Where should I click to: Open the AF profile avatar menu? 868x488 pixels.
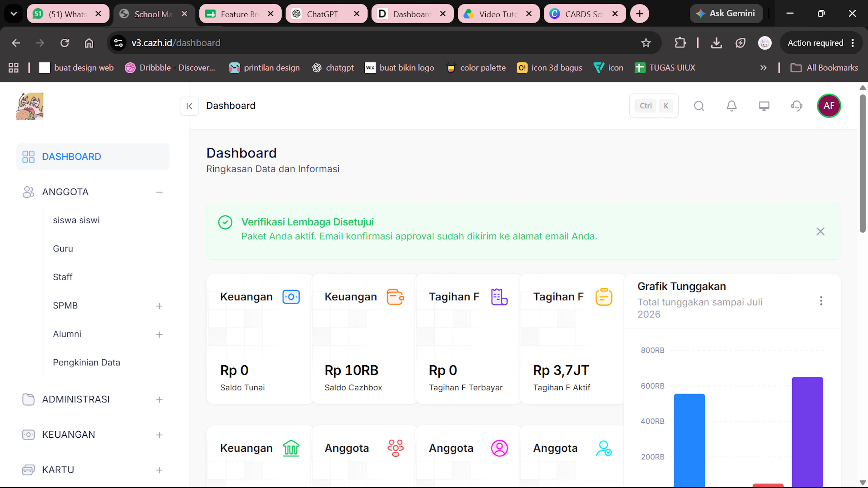[x=829, y=106]
